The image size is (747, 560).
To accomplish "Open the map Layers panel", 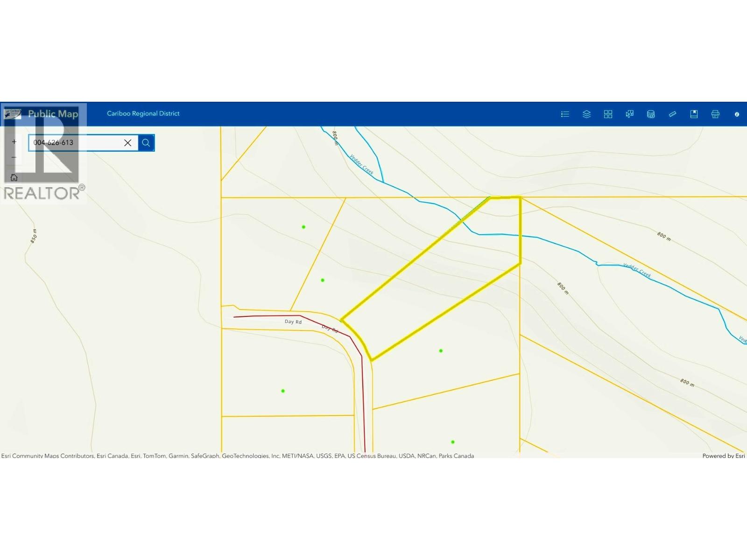I will click(x=586, y=114).
